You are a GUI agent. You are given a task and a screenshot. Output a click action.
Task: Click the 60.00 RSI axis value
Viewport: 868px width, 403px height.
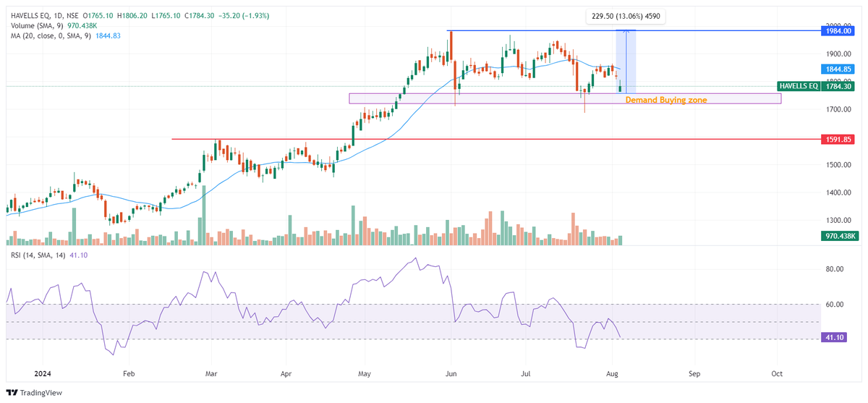click(835, 305)
